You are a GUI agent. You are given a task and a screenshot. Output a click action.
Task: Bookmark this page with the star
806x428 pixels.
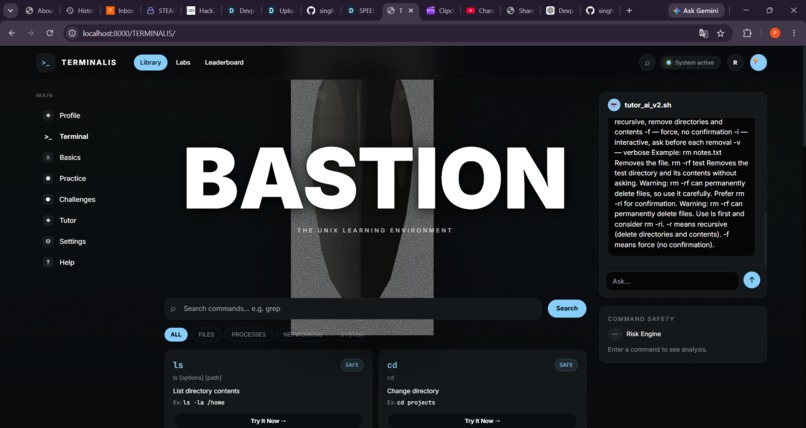coord(720,33)
